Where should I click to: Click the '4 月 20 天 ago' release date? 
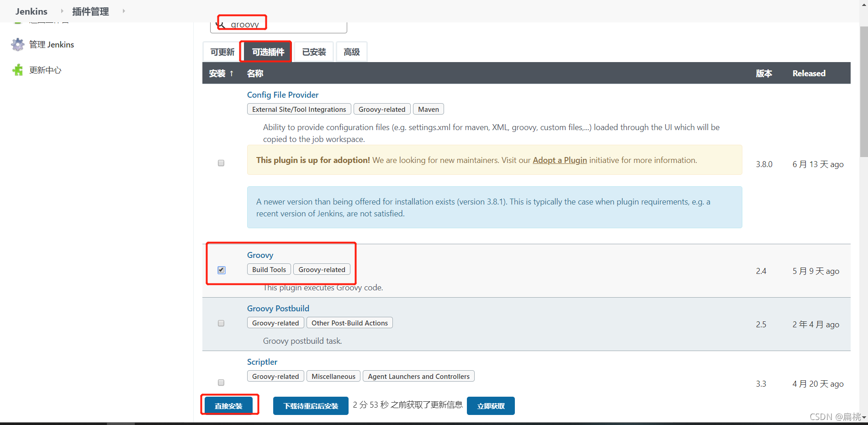(x=818, y=384)
